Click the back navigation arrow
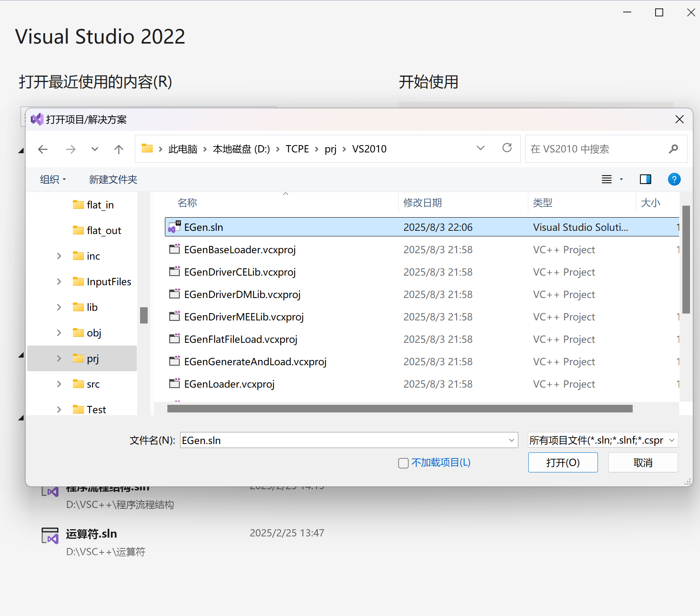This screenshot has width=700, height=616. pos(43,149)
